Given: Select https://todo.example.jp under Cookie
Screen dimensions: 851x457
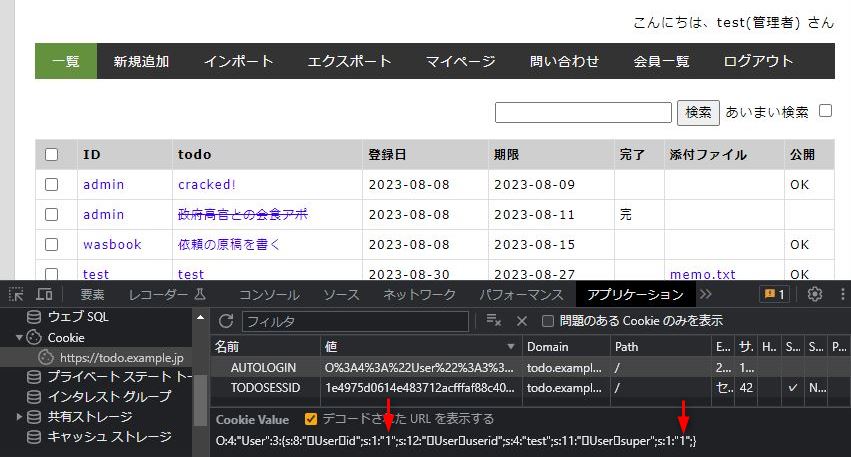Looking at the screenshot, I should pos(122,358).
